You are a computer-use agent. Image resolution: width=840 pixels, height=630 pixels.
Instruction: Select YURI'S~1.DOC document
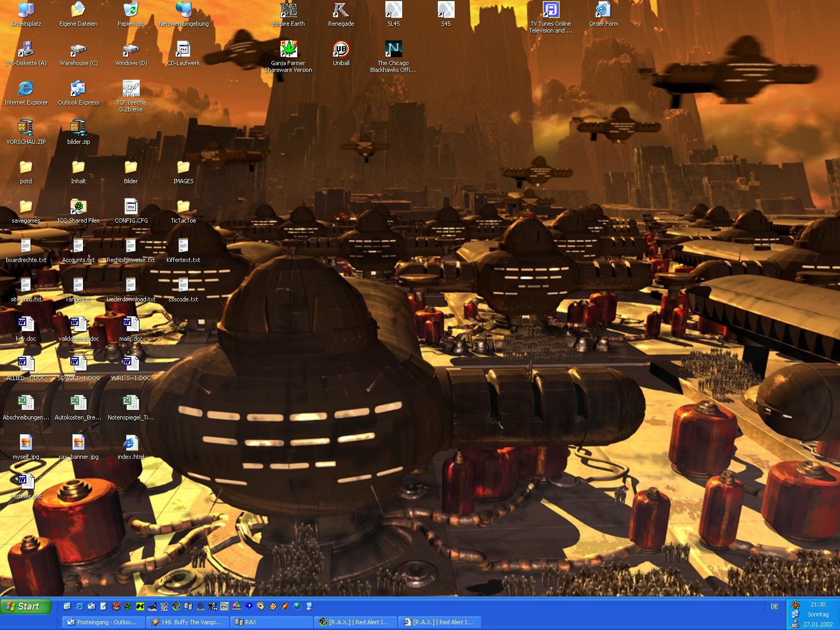(131, 369)
